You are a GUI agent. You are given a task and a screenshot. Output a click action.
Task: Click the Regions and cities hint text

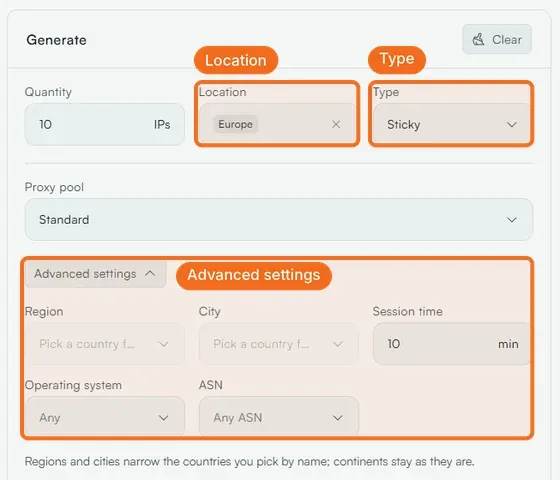pos(249,461)
